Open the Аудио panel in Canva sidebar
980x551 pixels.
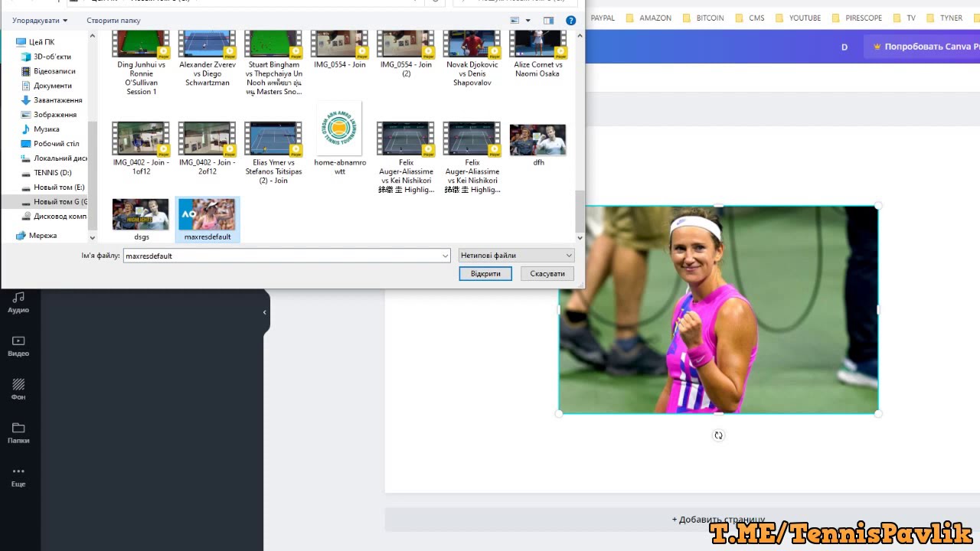[x=18, y=302]
